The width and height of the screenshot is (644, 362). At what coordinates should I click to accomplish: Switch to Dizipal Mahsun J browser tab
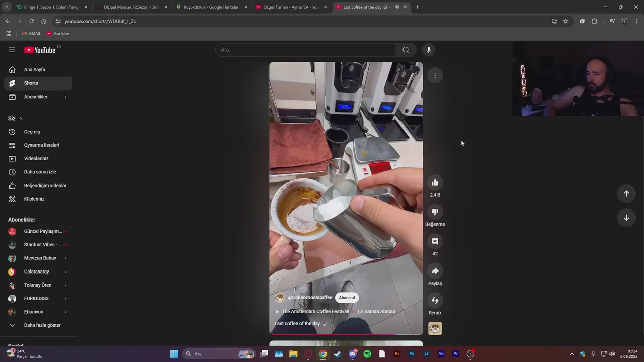[131, 7]
